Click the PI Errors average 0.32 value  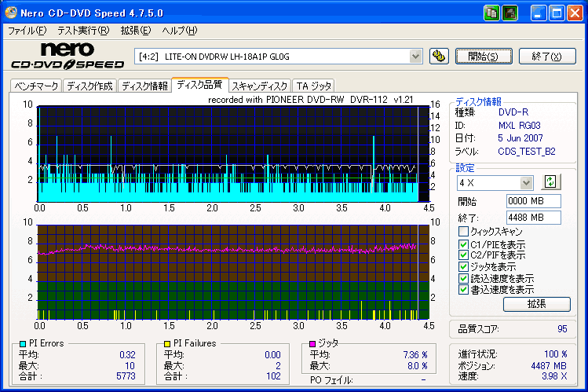(127, 355)
